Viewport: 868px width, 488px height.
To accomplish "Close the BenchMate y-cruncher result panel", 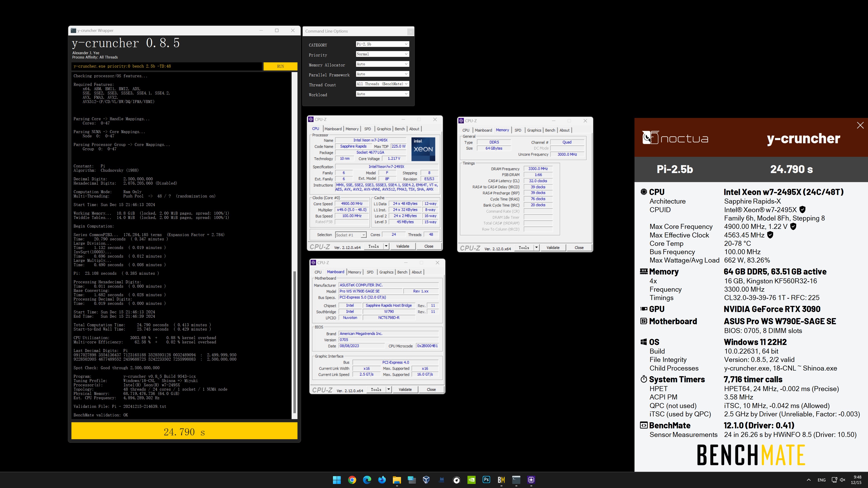I will 860,125.
